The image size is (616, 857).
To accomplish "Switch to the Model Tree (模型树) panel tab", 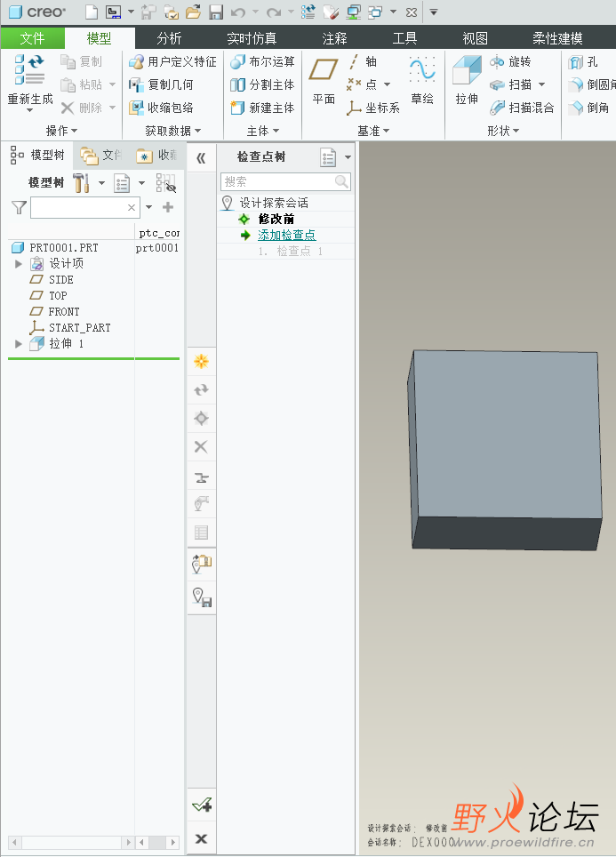I will [x=37, y=156].
